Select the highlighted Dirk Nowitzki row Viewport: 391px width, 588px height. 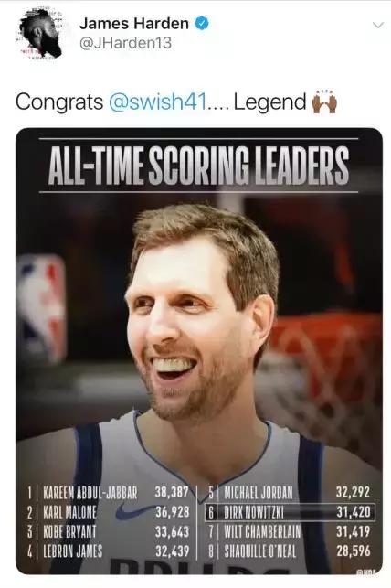point(290,512)
